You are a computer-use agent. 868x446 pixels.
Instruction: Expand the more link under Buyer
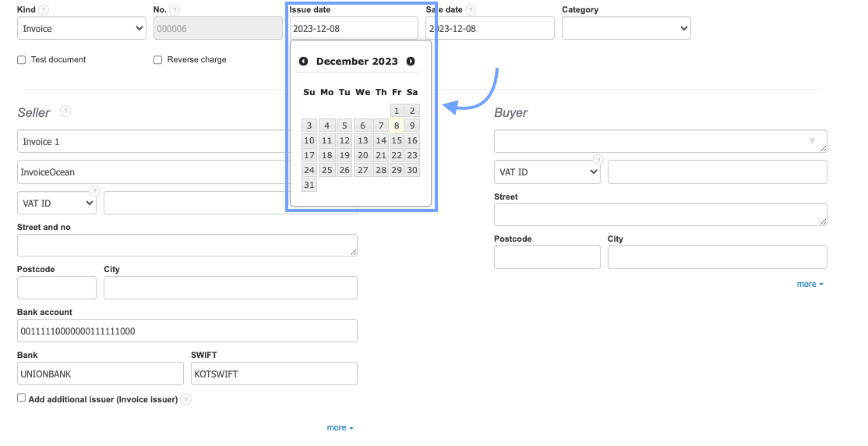[810, 284]
